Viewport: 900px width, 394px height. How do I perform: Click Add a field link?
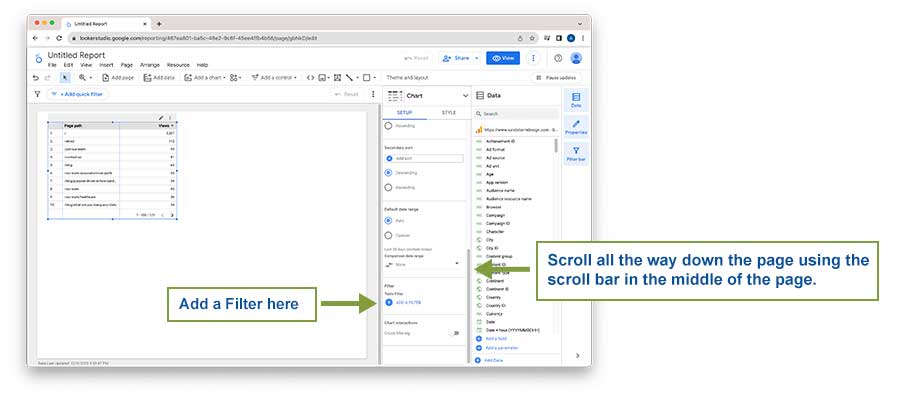491,339
